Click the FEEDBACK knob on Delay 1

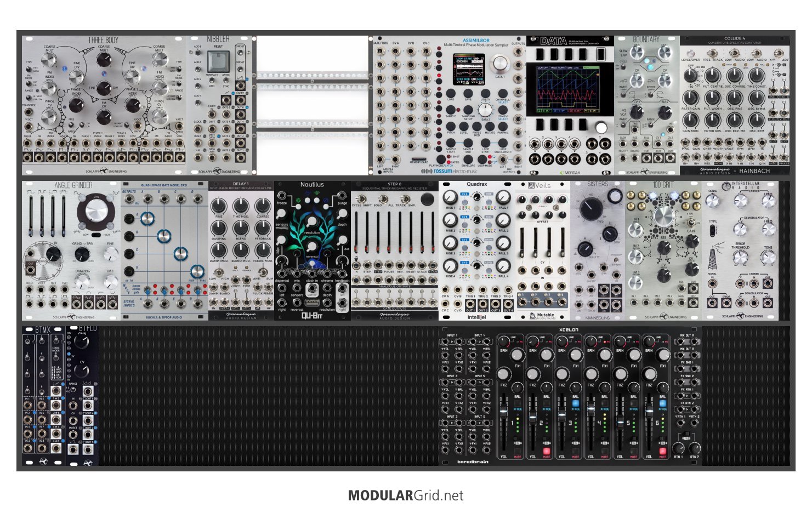click(263, 228)
